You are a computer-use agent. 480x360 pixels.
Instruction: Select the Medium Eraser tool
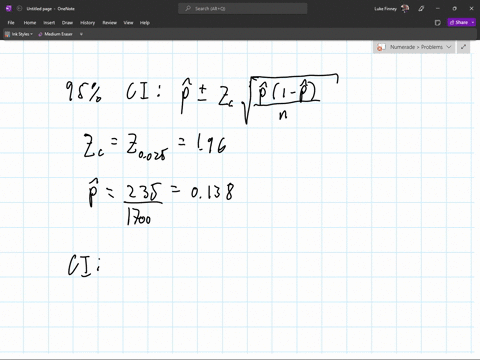55,34
